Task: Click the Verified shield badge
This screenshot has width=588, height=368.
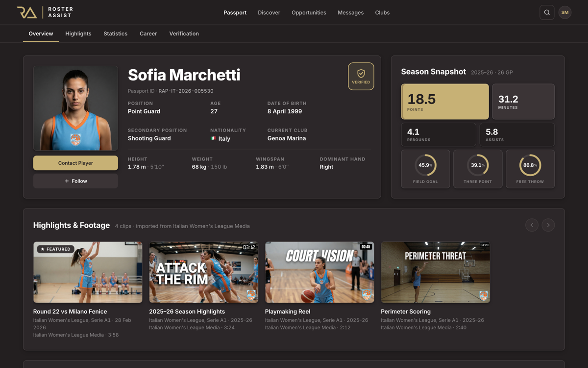Action: click(361, 77)
